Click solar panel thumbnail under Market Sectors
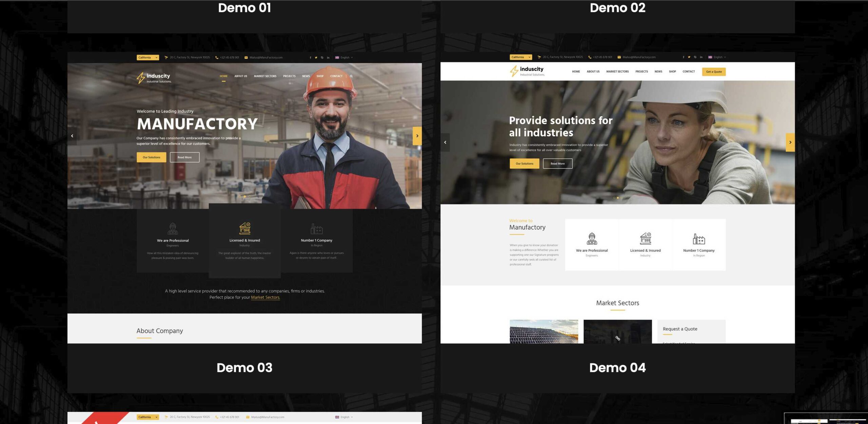The width and height of the screenshot is (868, 424). (x=544, y=332)
